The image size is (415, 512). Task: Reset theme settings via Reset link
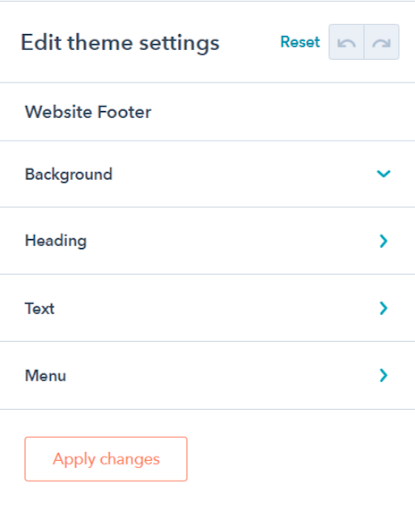click(x=300, y=42)
